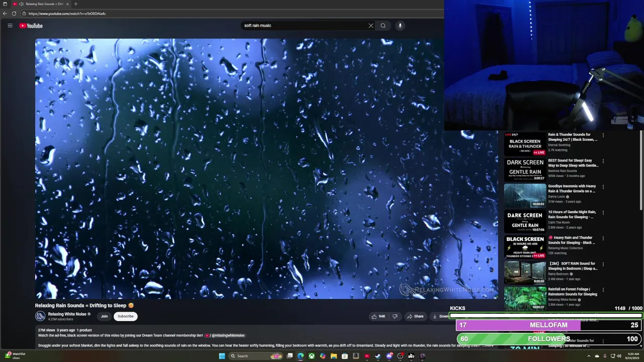Show hidden system tray icons chevron
This screenshot has width=644, height=362.
point(589,356)
